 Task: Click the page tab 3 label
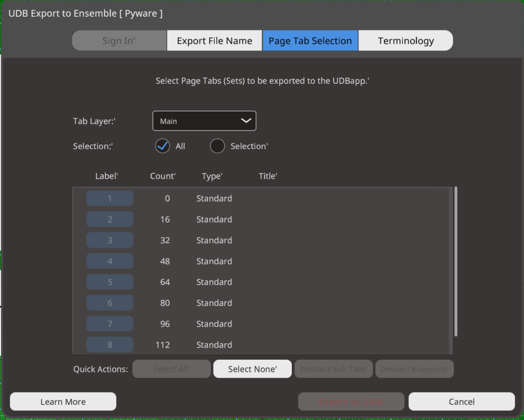pos(110,240)
